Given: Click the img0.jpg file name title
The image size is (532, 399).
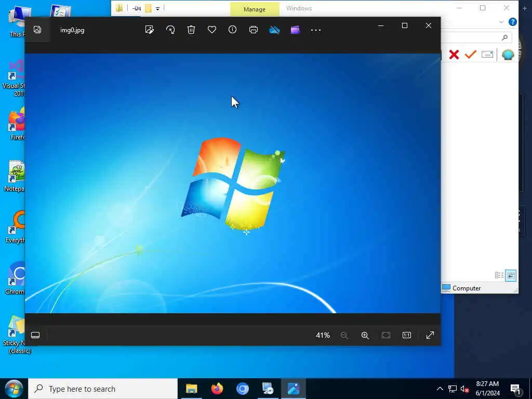Looking at the screenshot, I should coord(72,30).
